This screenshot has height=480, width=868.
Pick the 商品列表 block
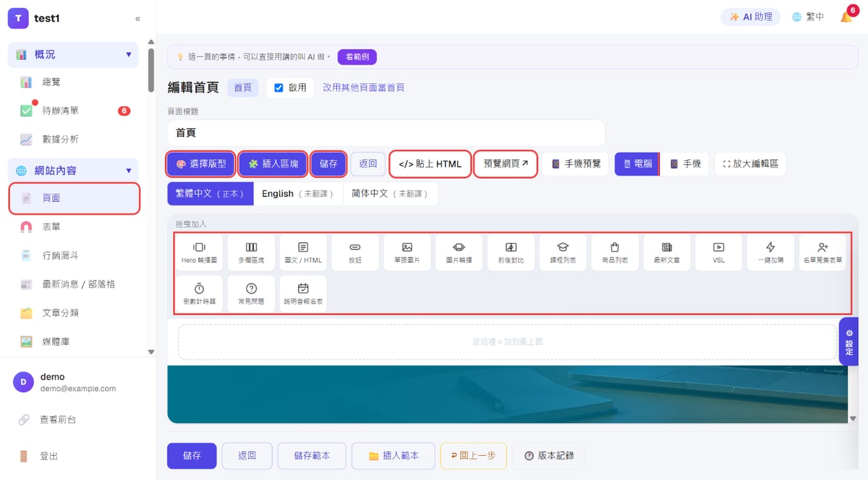615,253
